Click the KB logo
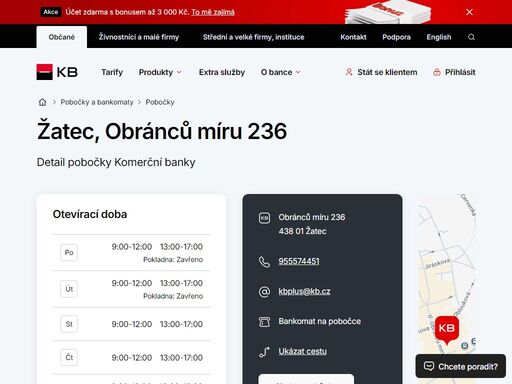The width and height of the screenshot is (512, 384). (57, 72)
